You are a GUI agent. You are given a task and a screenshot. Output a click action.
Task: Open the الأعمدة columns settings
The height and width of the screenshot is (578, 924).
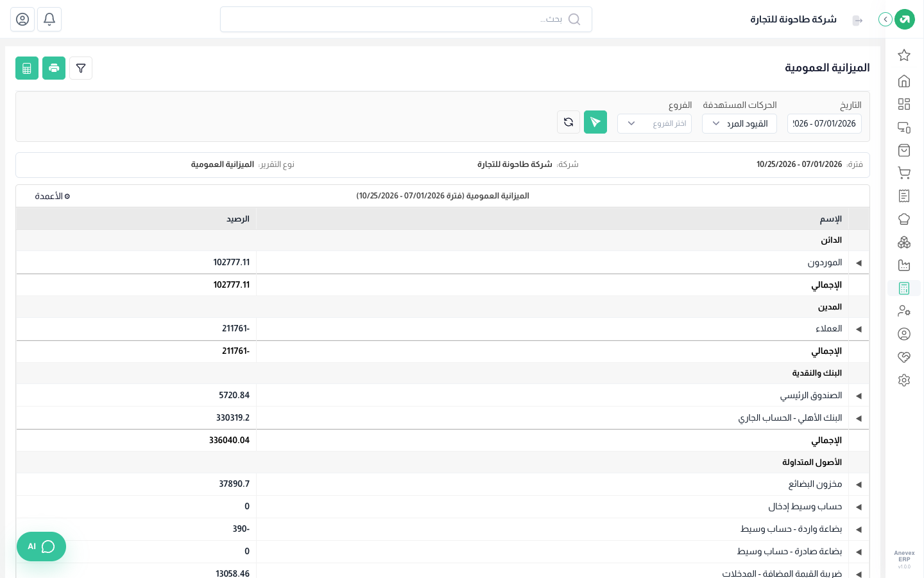[53, 196]
